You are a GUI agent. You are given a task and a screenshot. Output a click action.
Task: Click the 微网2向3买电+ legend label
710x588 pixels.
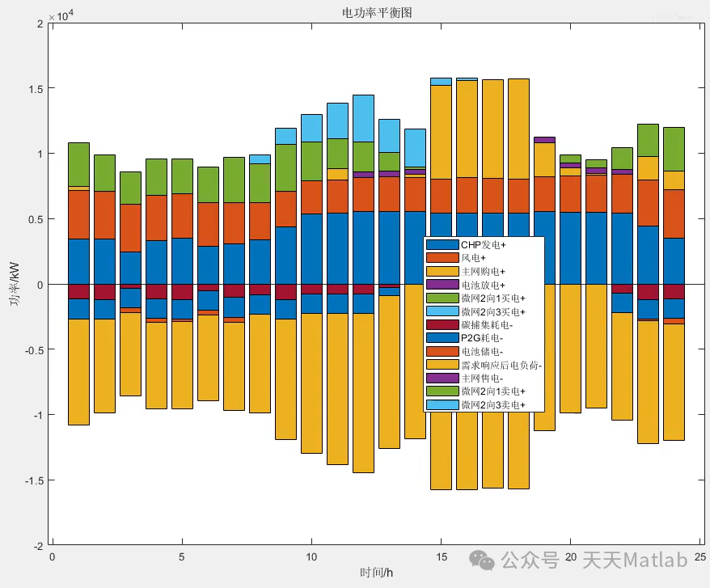click(493, 311)
